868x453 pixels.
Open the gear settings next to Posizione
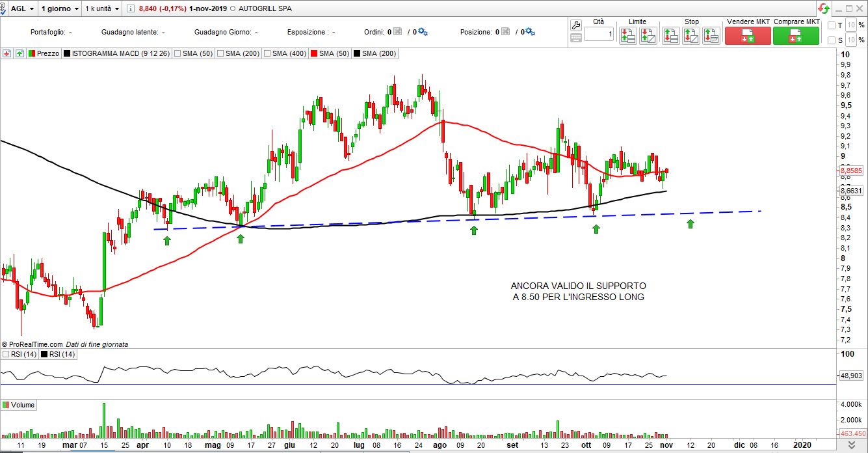(x=530, y=32)
